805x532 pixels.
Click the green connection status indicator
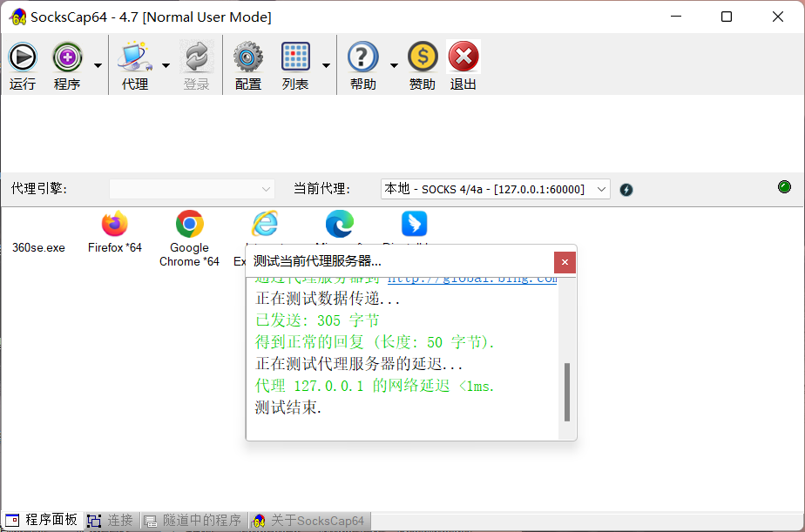pyautogui.click(x=783, y=186)
